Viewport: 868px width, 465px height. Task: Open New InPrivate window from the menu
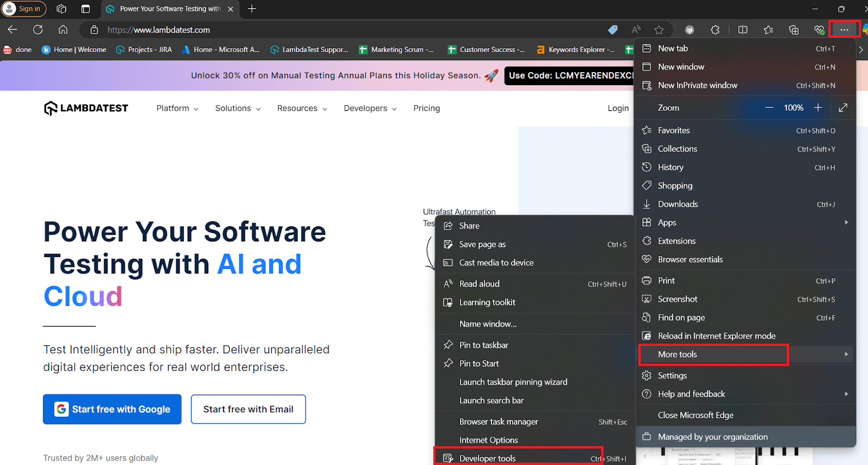point(745,85)
